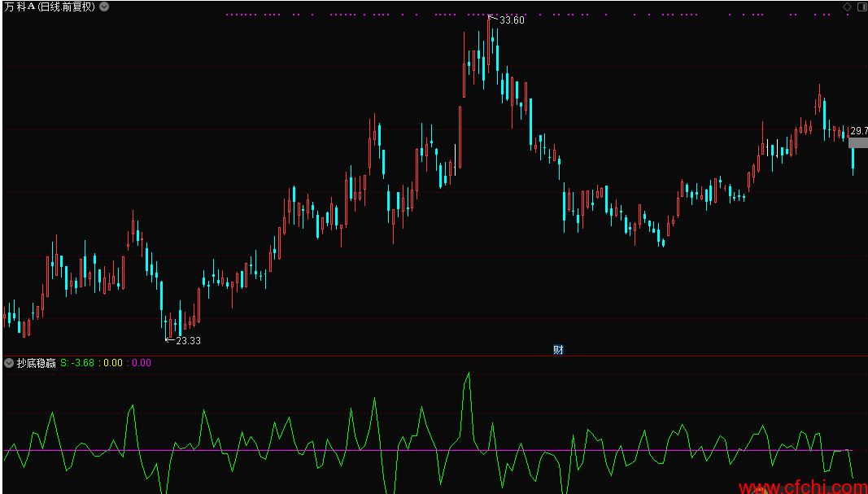868x494 pixels.
Task: Click the 抄底稳赢 indicator name
Action: [37, 363]
